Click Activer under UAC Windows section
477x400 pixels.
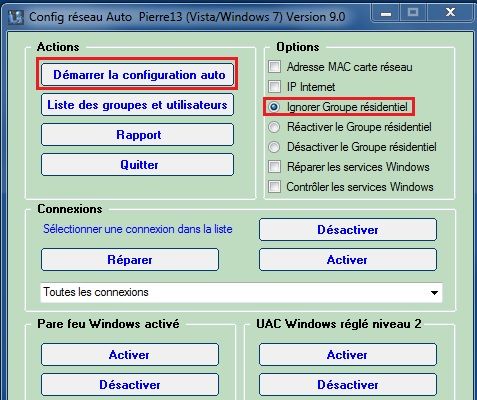[348, 354]
